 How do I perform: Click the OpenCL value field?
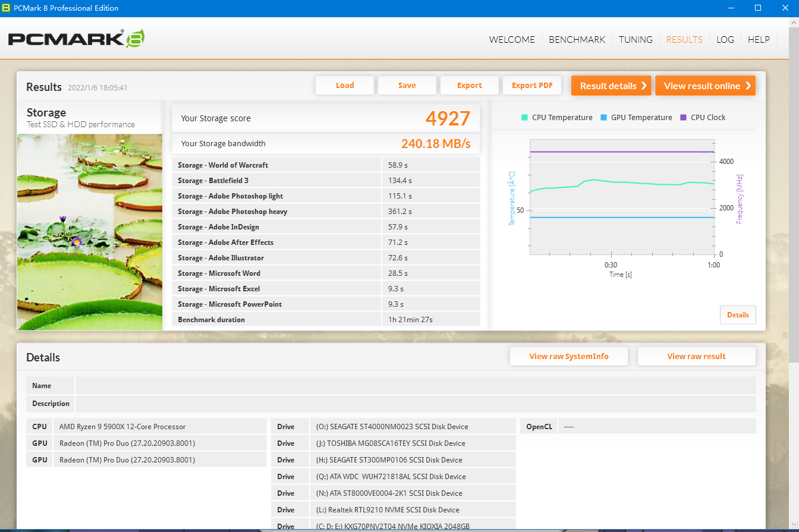click(x=657, y=426)
